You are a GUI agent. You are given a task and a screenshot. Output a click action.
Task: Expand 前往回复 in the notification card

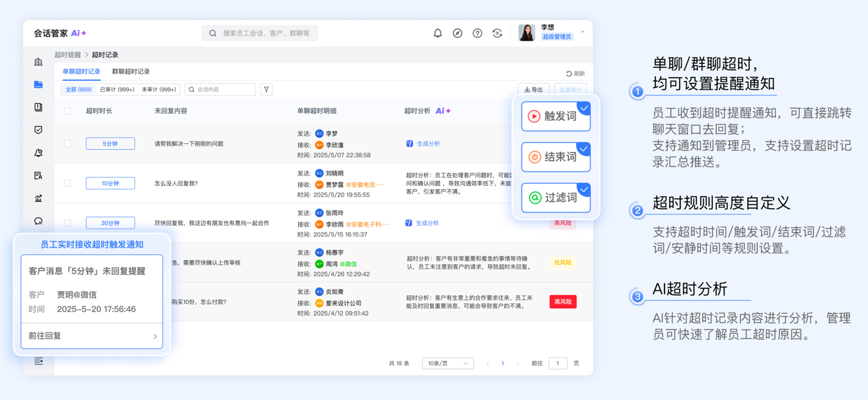click(x=92, y=336)
